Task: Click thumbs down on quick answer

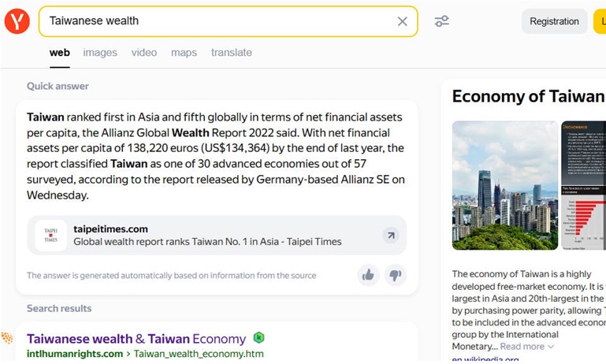Action: (396, 275)
